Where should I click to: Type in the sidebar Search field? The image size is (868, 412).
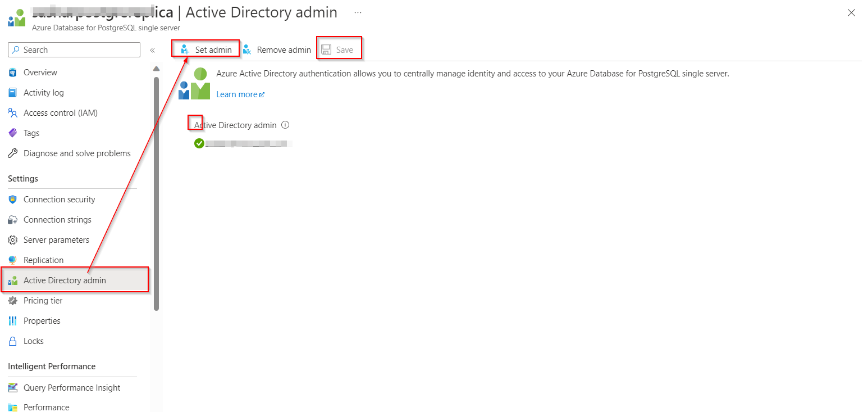(x=79, y=50)
